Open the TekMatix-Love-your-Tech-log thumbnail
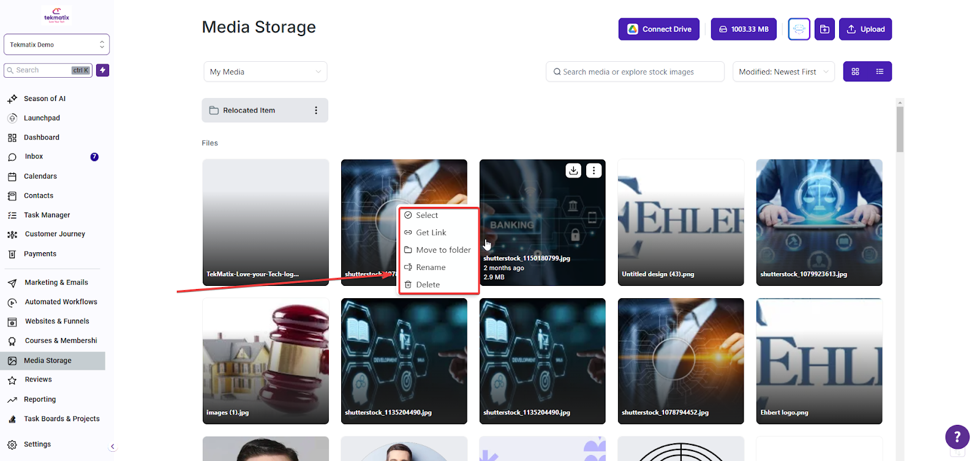The image size is (980, 461). 266,222
